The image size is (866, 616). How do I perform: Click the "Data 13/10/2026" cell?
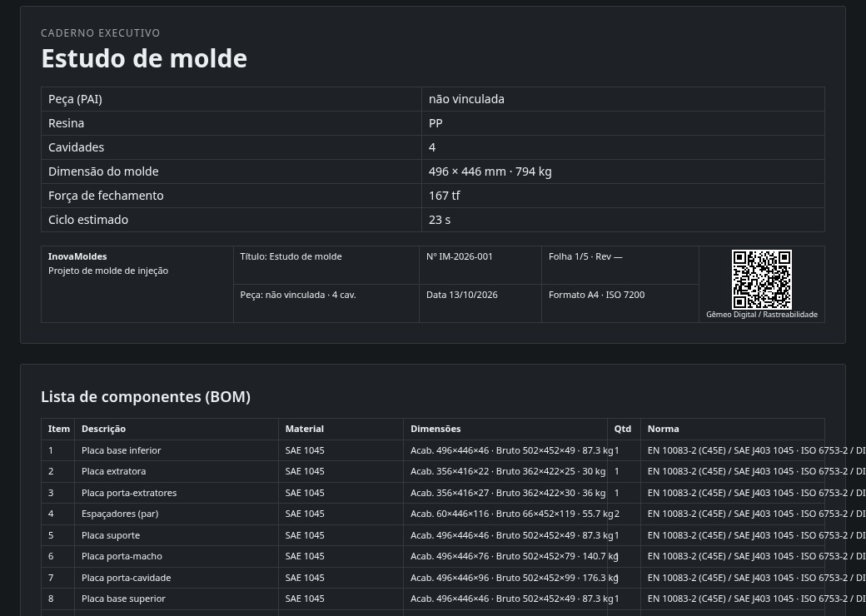[x=480, y=303]
